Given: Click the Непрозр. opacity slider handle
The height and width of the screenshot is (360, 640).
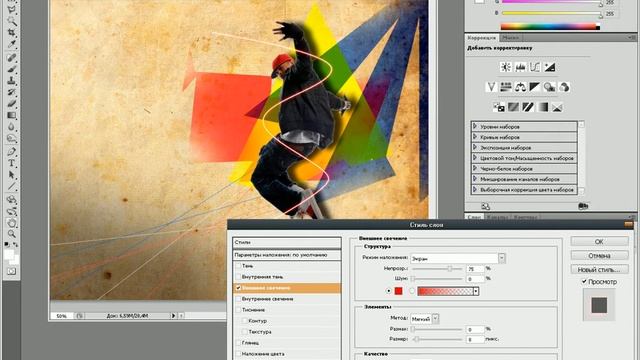Looking at the screenshot, I should click(x=450, y=269).
